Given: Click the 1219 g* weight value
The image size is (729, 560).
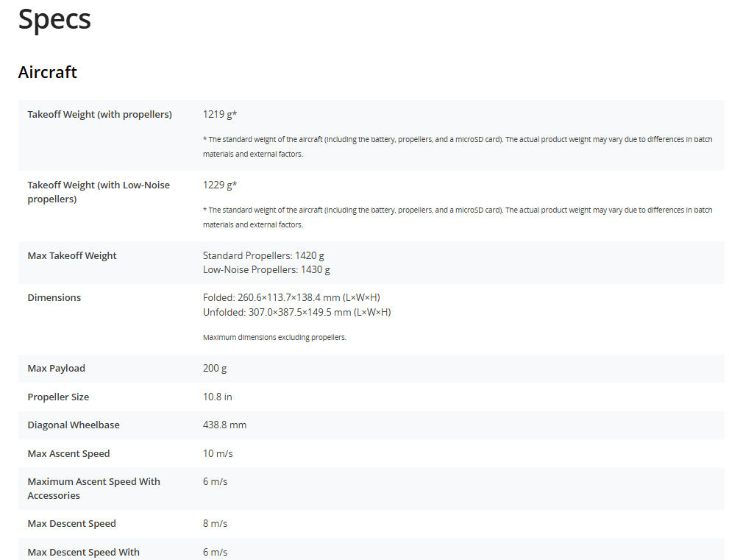Looking at the screenshot, I should click(x=220, y=114).
